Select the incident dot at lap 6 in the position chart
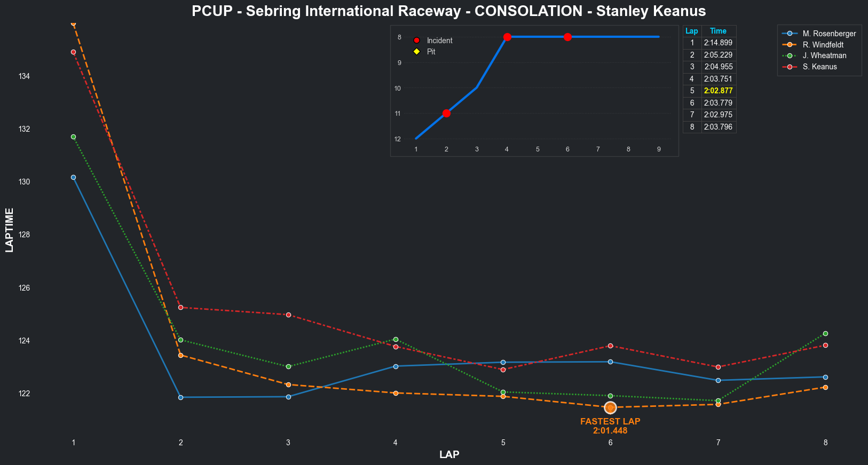 pos(567,37)
